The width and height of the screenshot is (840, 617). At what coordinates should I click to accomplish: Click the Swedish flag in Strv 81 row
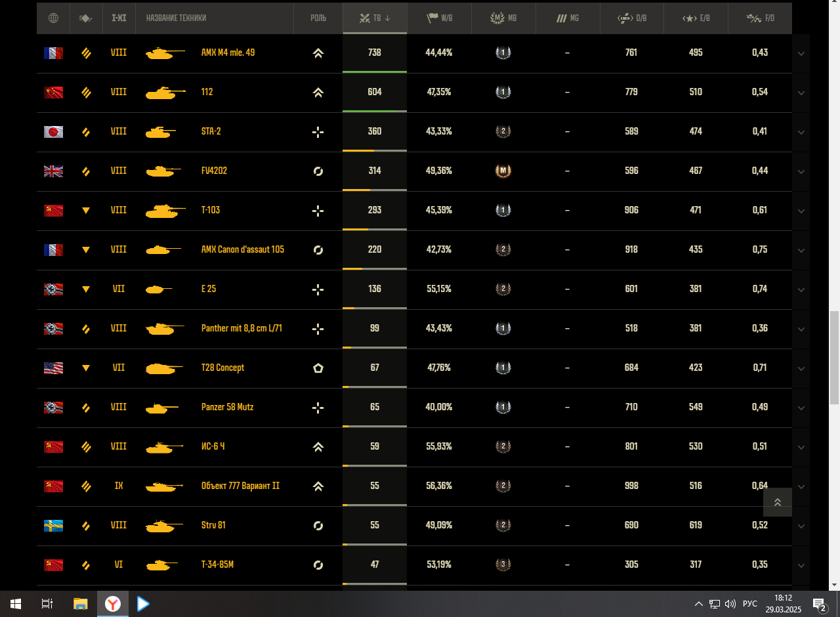53,526
